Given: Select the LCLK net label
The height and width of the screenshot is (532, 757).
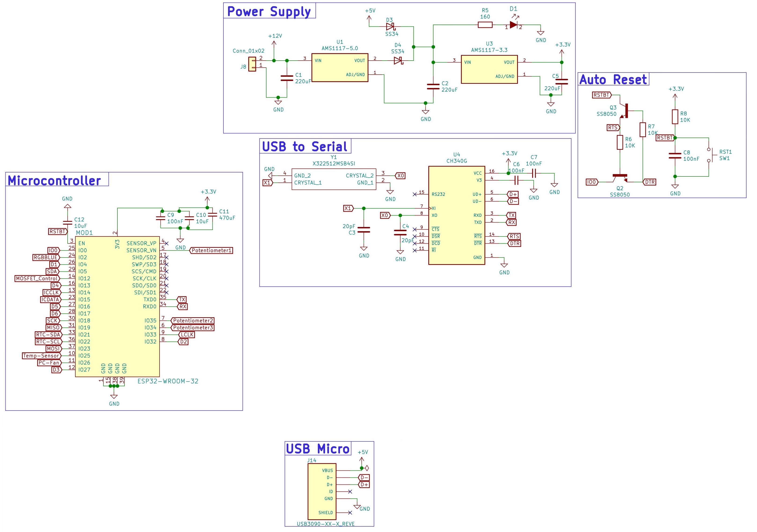Looking at the screenshot, I should point(187,335).
